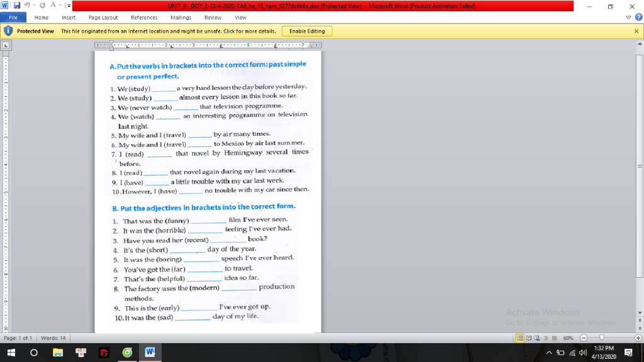Open the Review tab
This screenshot has height=362, width=644.
point(213,18)
